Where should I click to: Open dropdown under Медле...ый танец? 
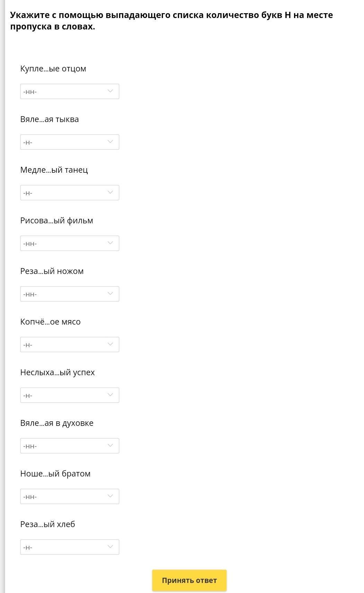click(x=69, y=193)
